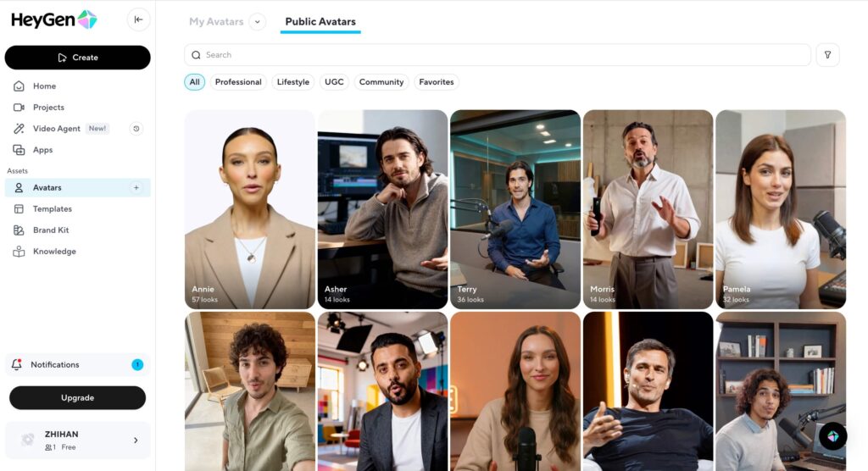The height and width of the screenshot is (471, 868).
Task: Switch to the My Avatars tab
Action: (x=216, y=21)
